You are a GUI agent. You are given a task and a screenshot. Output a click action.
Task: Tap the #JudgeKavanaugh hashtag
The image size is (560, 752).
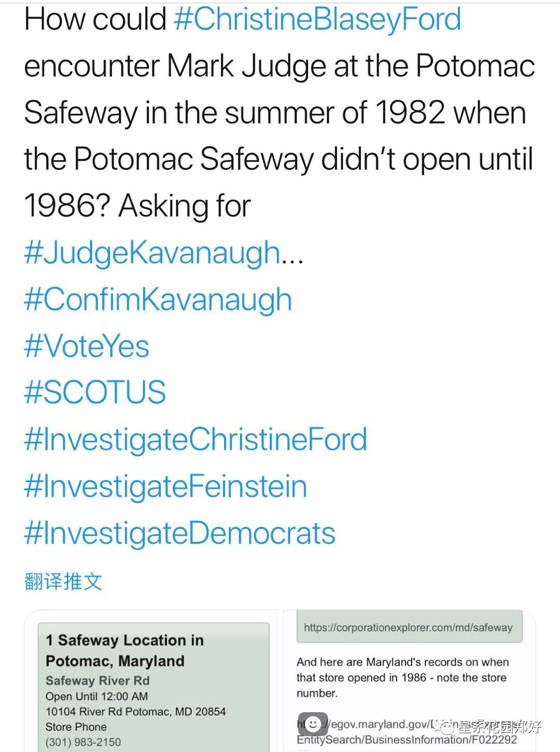click(x=152, y=253)
